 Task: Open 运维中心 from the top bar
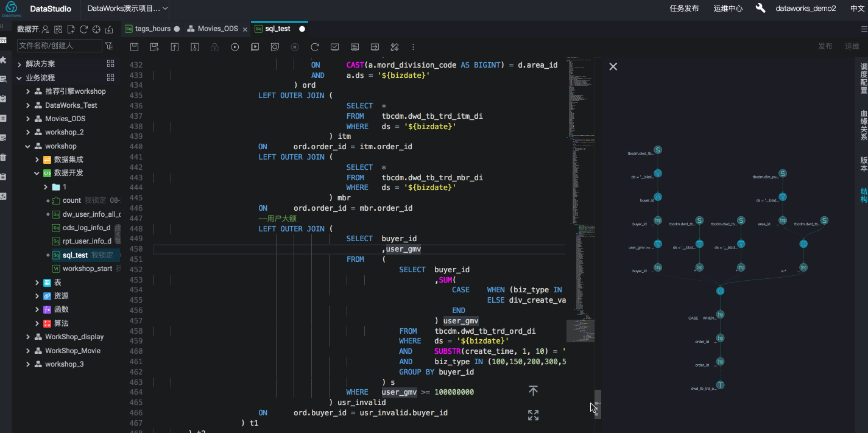coord(728,9)
